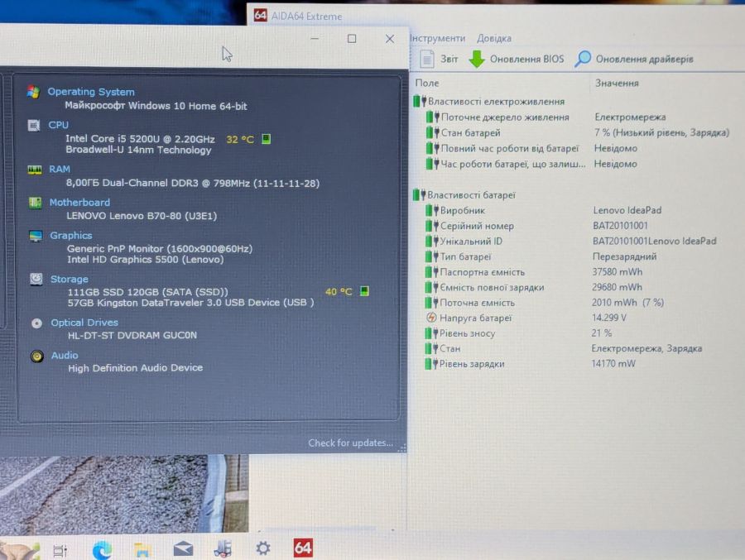Screen dimensions: 745x560
Task: Click the RAM module icon
Action: (x=34, y=170)
